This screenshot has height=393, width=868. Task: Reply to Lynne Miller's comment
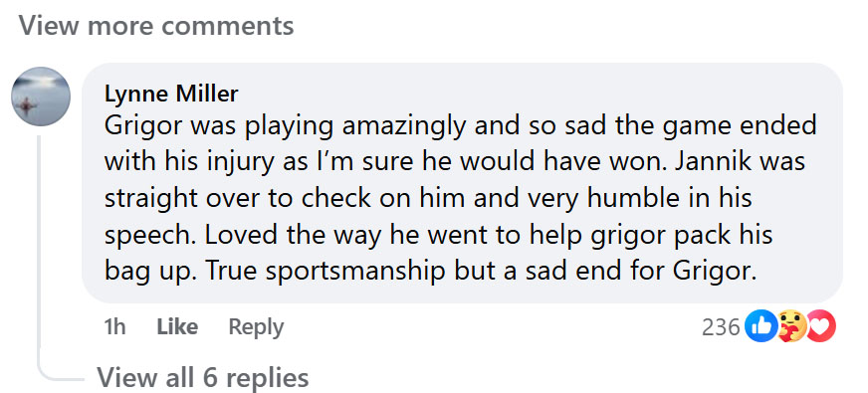(256, 327)
